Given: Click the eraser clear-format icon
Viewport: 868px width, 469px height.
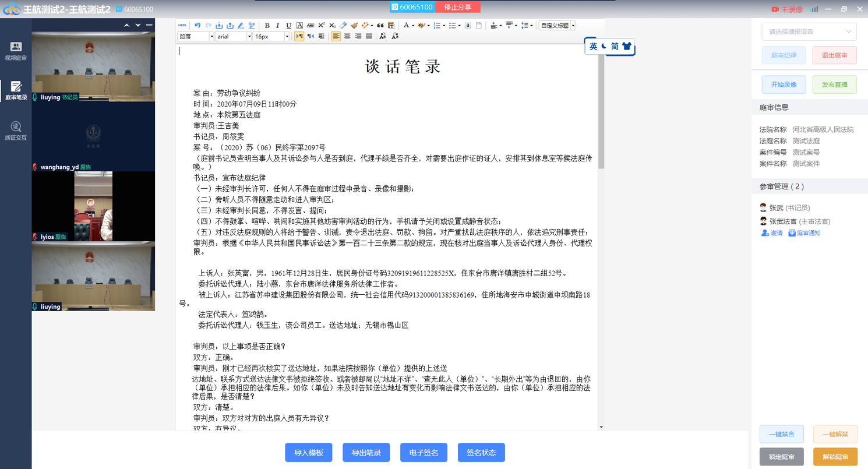Looking at the screenshot, I should coord(343,26).
